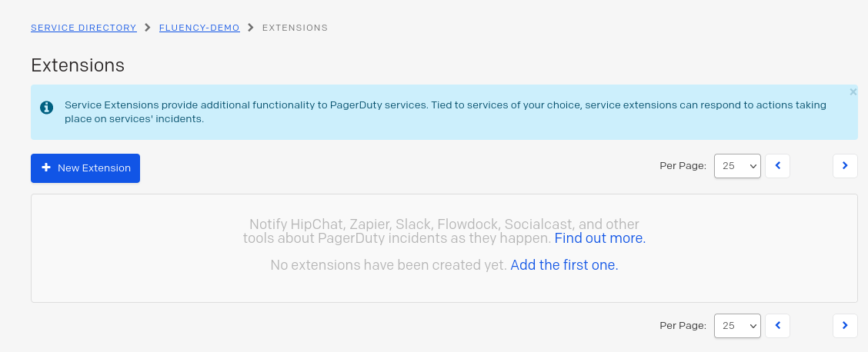Select the Extensions breadcrumb item
Screen dimensions: 868x352
[295, 28]
